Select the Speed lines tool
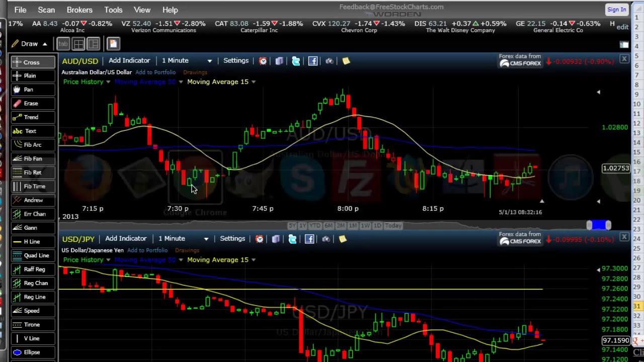This screenshot has width=644, height=362. (x=33, y=311)
